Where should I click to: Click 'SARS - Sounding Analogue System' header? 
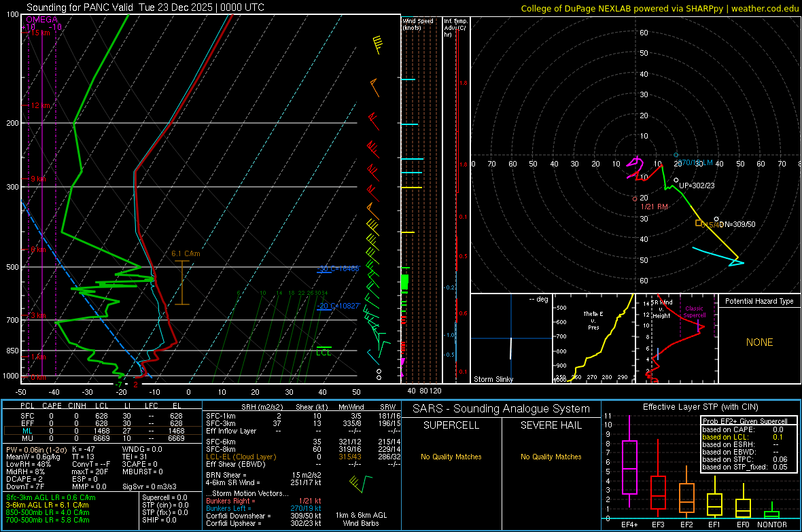pyautogui.click(x=501, y=409)
